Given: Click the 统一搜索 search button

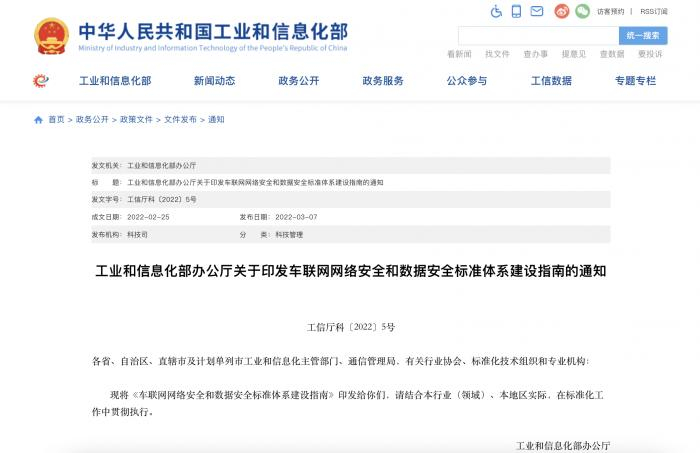Looking at the screenshot, I should (x=643, y=36).
